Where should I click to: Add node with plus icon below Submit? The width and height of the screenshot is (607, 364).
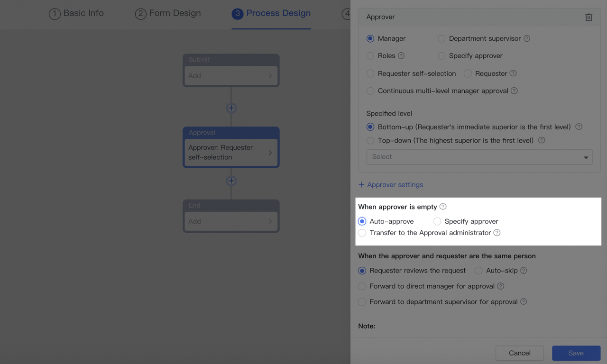[x=231, y=108]
